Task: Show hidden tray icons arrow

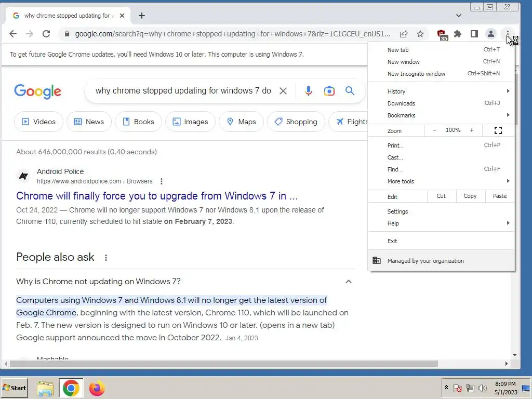Action: coord(446,388)
